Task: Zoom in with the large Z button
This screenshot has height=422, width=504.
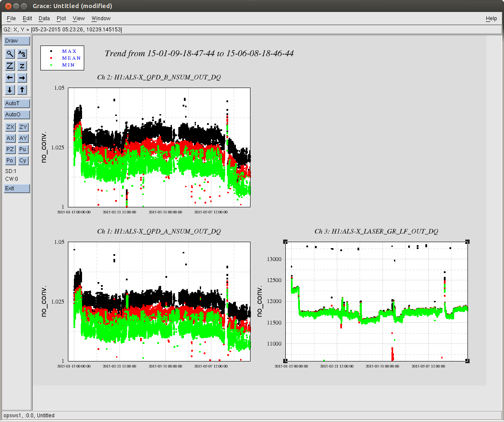Action: [x=10, y=66]
